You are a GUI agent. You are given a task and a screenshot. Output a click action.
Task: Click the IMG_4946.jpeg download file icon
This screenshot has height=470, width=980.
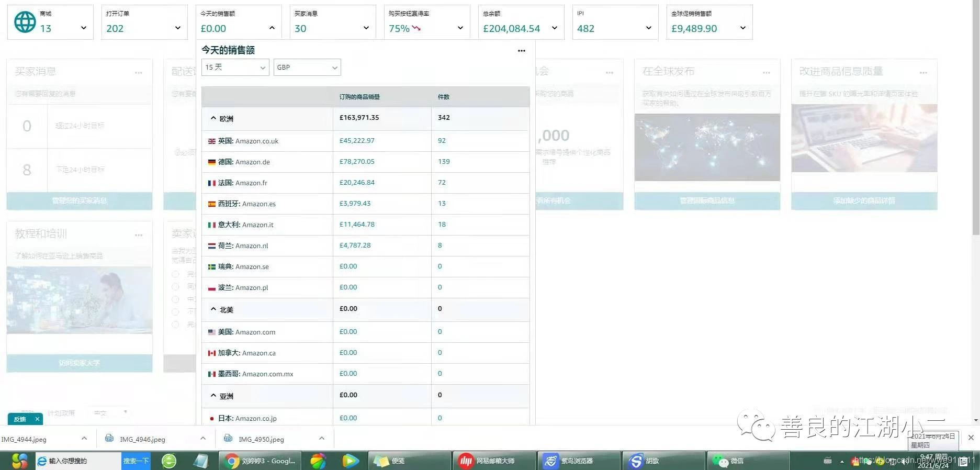109,438
